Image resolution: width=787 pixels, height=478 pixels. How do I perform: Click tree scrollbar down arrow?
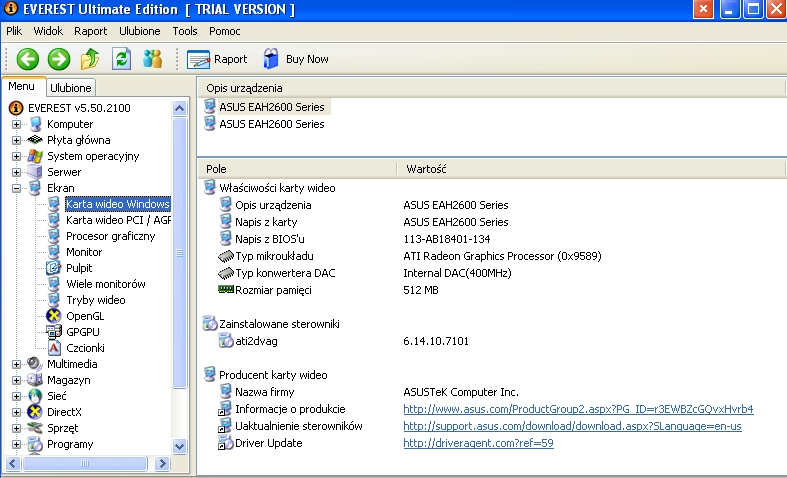coord(180,446)
